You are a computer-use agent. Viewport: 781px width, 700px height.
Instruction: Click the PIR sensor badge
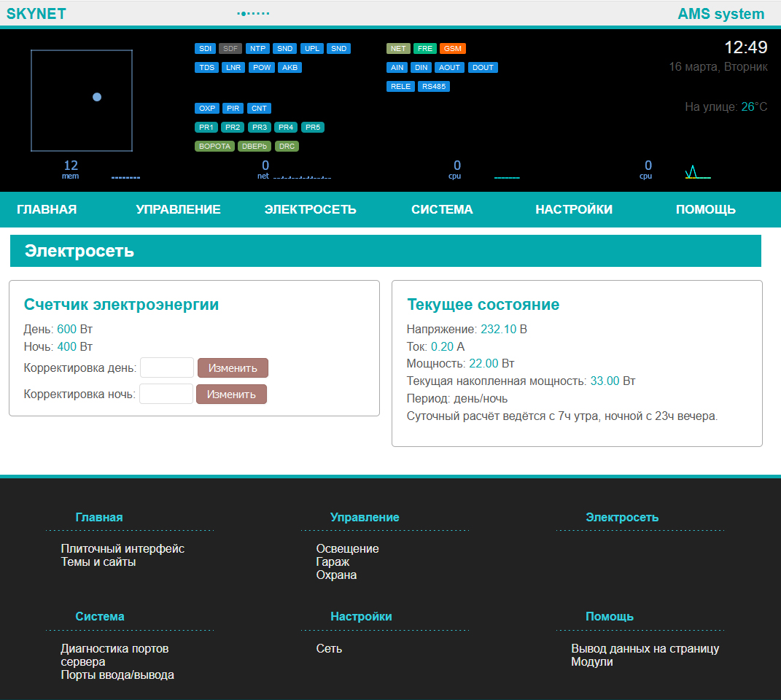(233, 109)
